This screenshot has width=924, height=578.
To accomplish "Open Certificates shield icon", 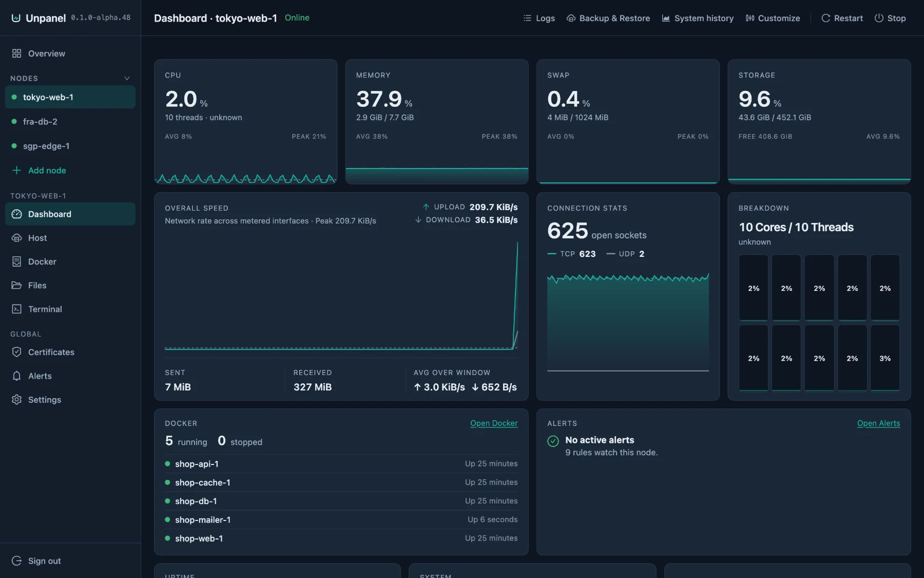I will [16, 352].
